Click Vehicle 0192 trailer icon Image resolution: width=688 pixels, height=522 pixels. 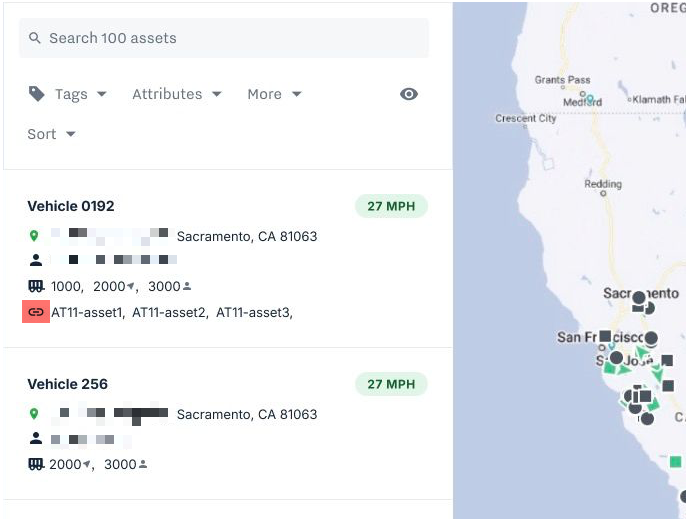[36, 286]
